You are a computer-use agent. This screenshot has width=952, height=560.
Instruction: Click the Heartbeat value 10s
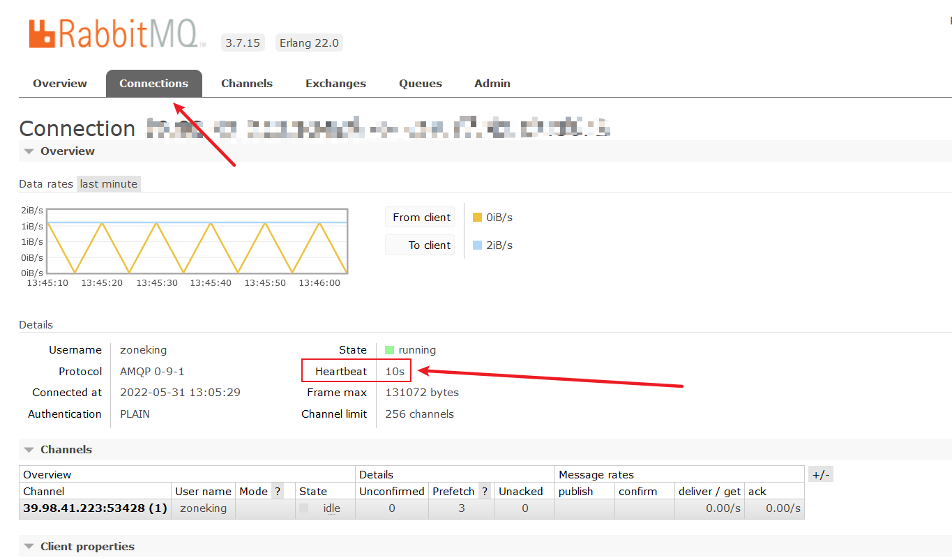[395, 372]
